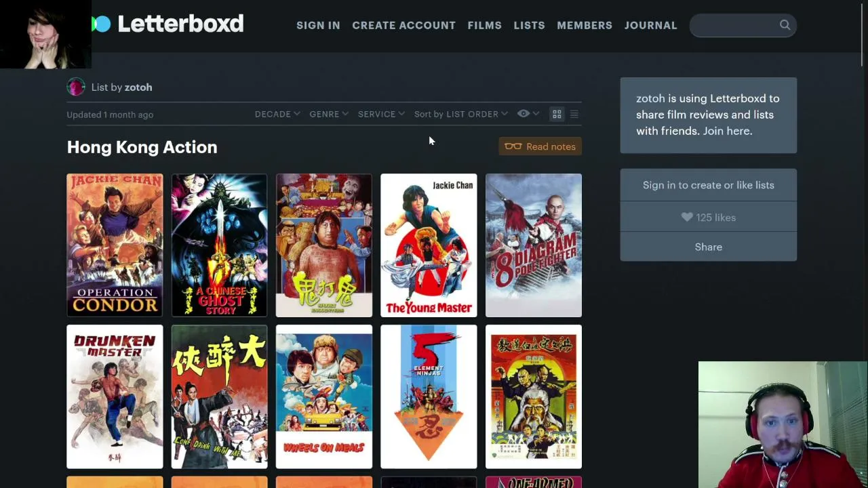Go to the Films section
The image size is (868, 488).
[x=484, y=25]
